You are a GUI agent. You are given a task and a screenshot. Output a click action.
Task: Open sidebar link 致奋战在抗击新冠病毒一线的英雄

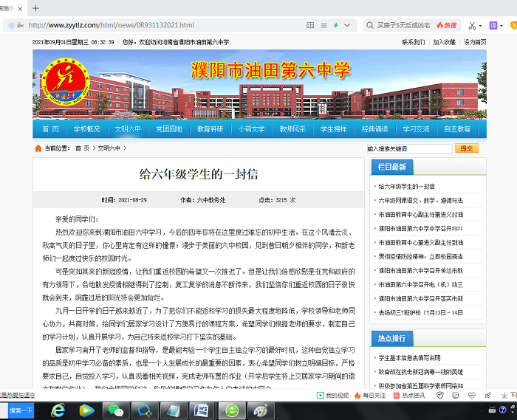point(421,372)
